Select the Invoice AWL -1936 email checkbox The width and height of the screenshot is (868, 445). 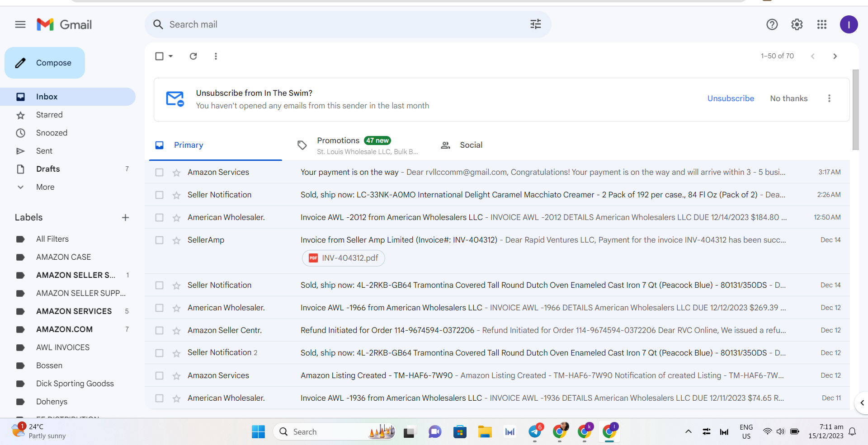point(159,398)
